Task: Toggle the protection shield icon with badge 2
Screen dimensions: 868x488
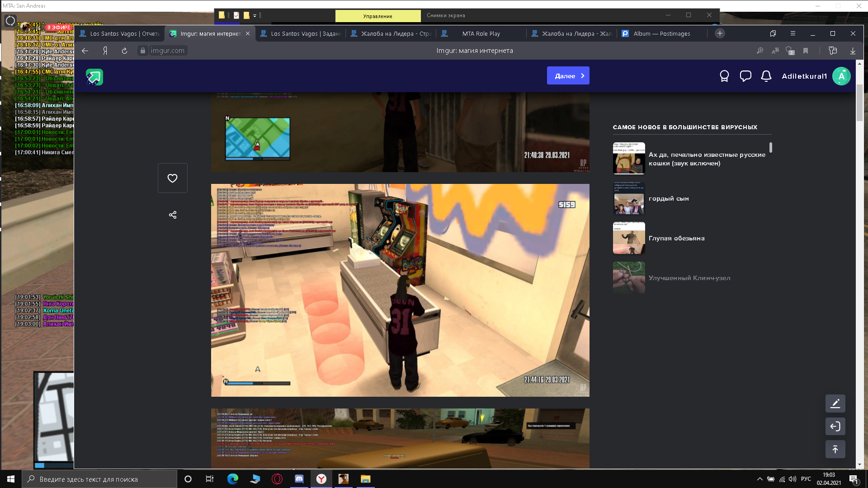Action: coord(790,51)
